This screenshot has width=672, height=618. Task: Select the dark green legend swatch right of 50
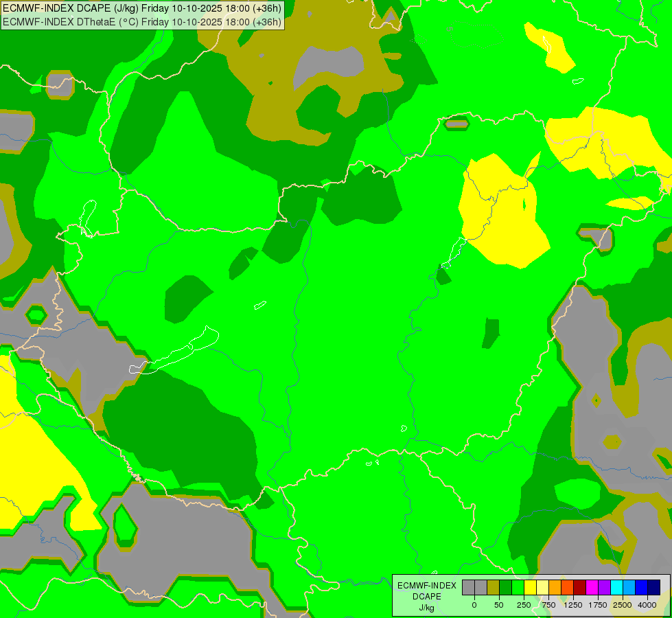(x=505, y=587)
